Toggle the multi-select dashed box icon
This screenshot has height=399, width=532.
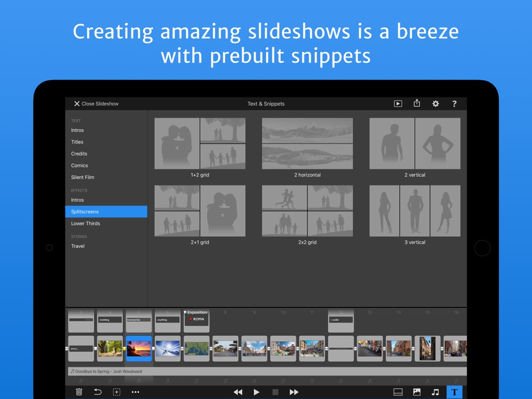(117, 392)
